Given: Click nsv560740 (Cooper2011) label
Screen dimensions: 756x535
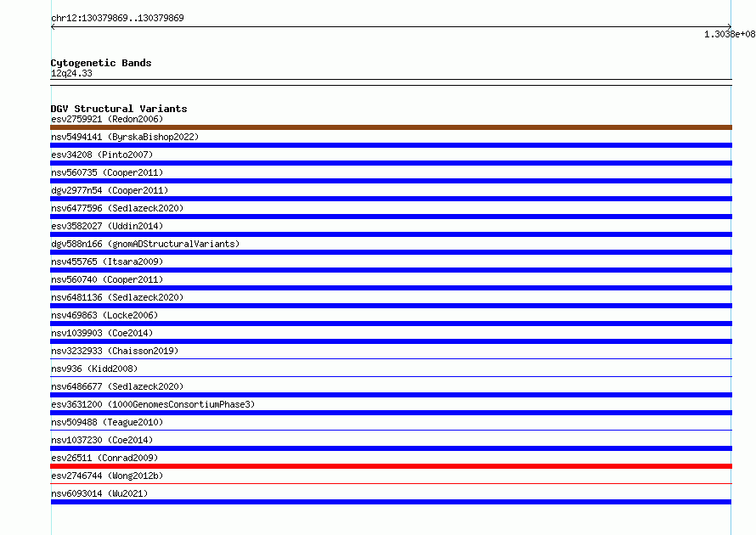Looking at the screenshot, I should click(x=107, y=279).
